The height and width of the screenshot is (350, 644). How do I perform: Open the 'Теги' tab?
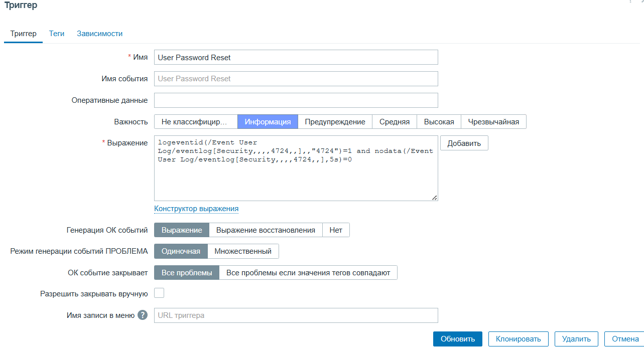(x=57, y=34)
